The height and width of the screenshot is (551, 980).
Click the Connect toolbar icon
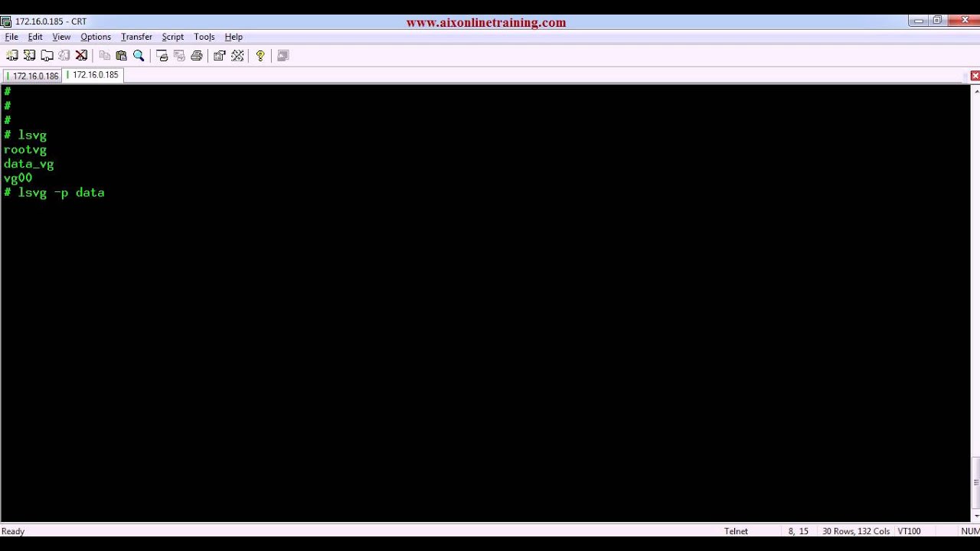(x=12, y=56)
